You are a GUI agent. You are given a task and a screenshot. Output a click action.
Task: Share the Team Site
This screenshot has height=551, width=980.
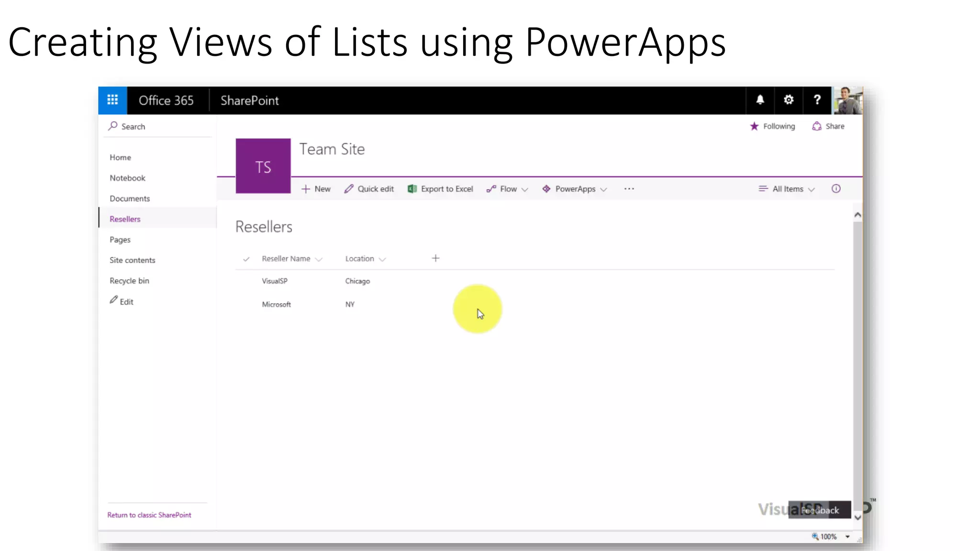click(828, 126)
